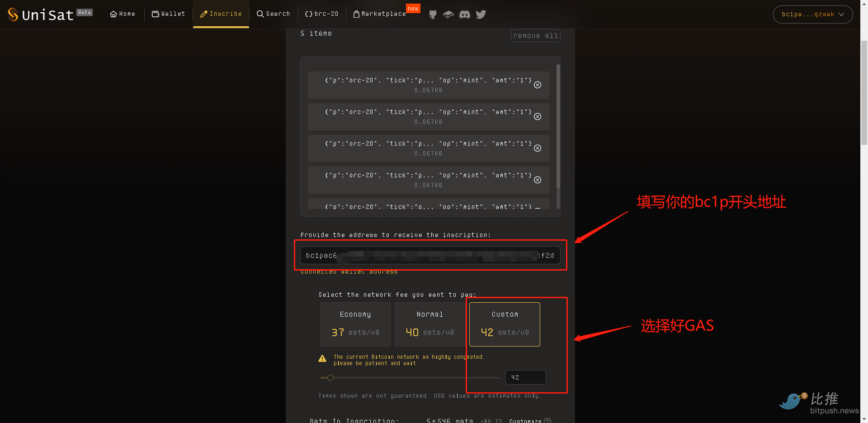The image size is (868, 423).
Task: Expand the bc1pa...qzswk wallet dropdown
Action: 813,14
